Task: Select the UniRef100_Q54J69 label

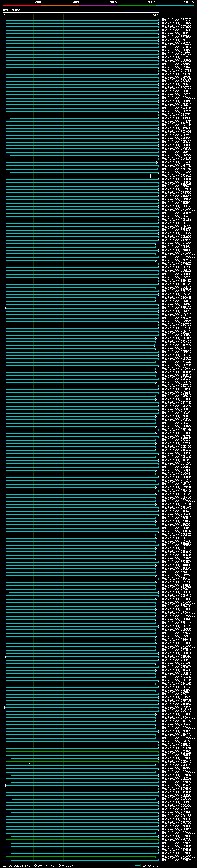Action: coord(177,741)
